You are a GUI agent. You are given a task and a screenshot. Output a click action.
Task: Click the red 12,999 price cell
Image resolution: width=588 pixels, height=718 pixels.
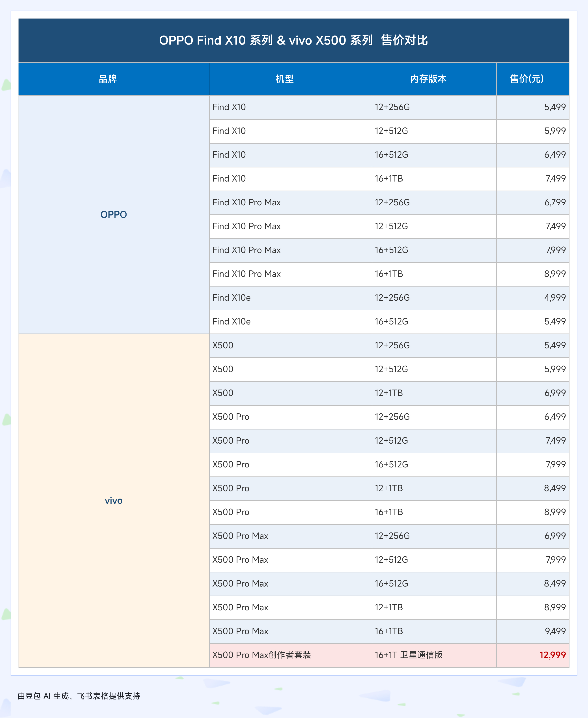(x=532, y=655)
